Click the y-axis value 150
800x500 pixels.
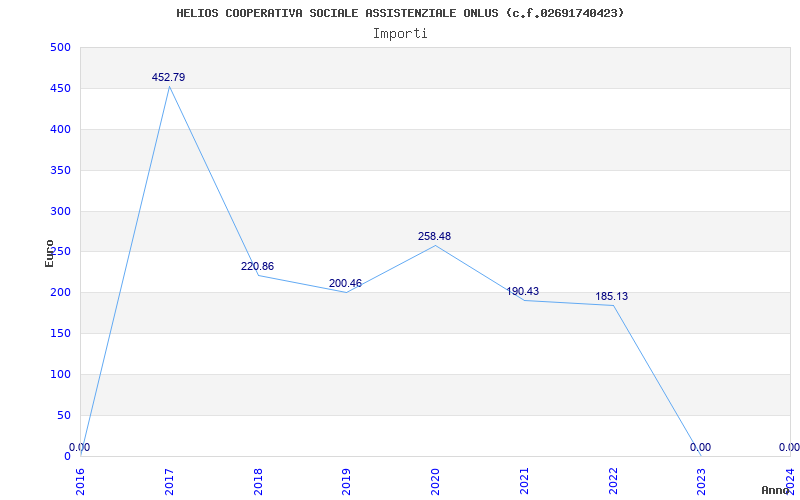click(x=60, y=333)
